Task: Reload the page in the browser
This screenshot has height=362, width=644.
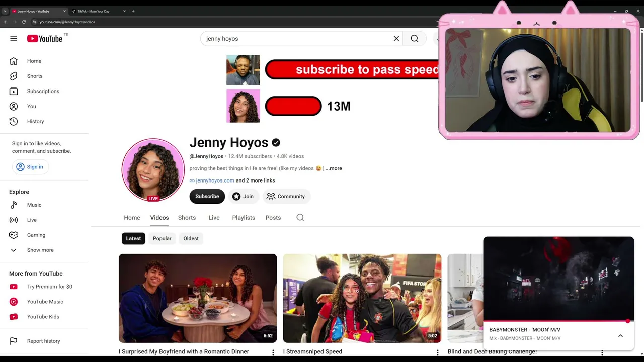Action: (x=24, y=22)
